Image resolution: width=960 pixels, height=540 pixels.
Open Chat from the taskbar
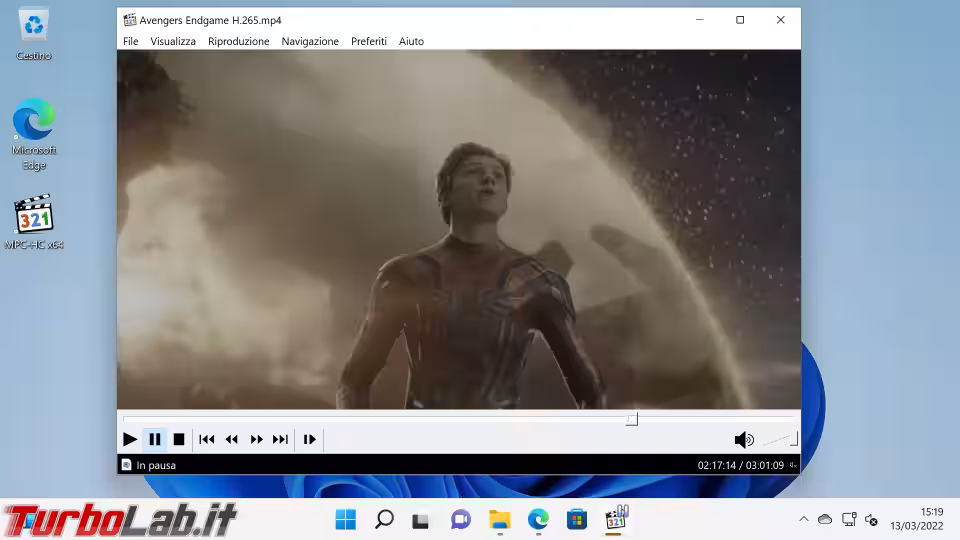(460, 520)
